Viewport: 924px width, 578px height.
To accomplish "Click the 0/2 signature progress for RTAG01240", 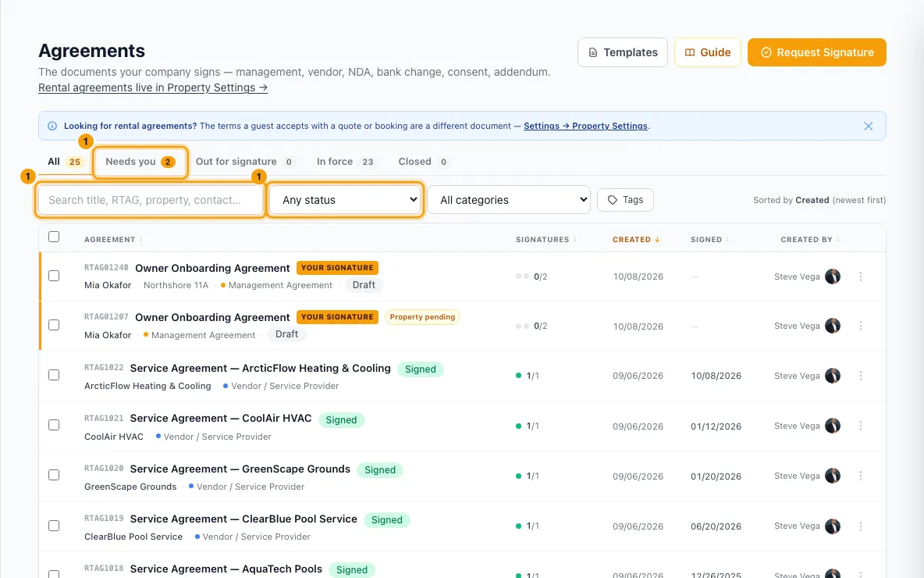I will pos(531,277).
